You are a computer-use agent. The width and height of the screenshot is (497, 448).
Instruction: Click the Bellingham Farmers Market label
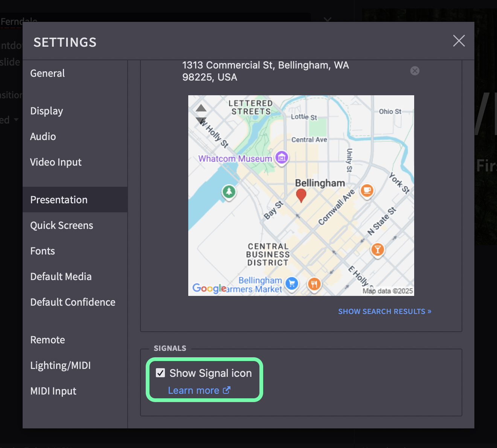(255, 285)
